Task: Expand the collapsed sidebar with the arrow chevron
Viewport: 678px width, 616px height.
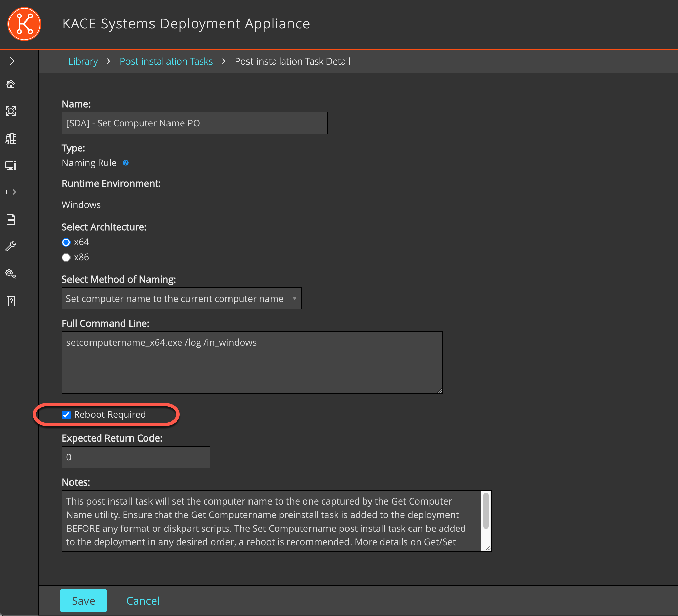Action: point(12,61)
